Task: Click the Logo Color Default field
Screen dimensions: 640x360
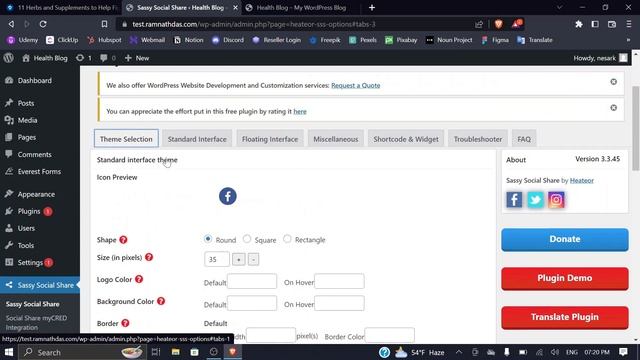Action: (252, 281)
